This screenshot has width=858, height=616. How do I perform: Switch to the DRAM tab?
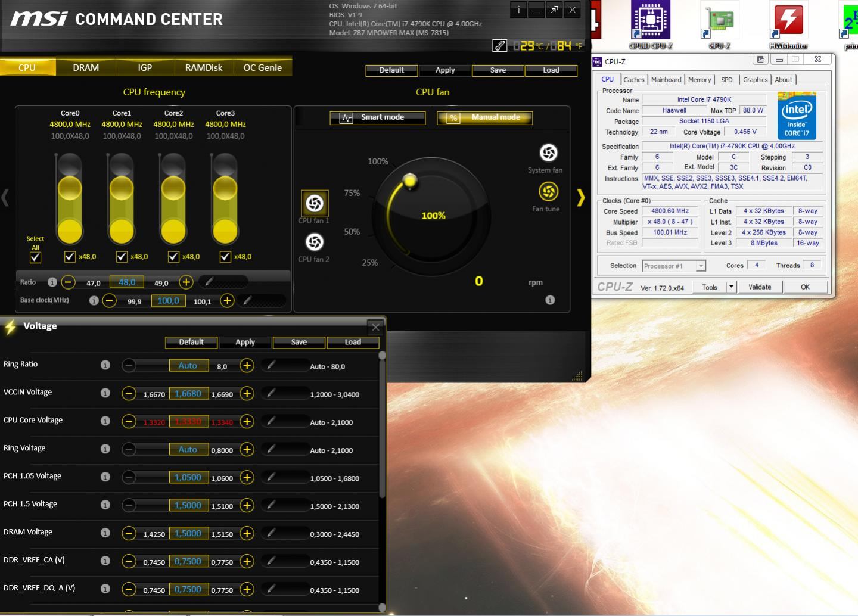point(86,67)
